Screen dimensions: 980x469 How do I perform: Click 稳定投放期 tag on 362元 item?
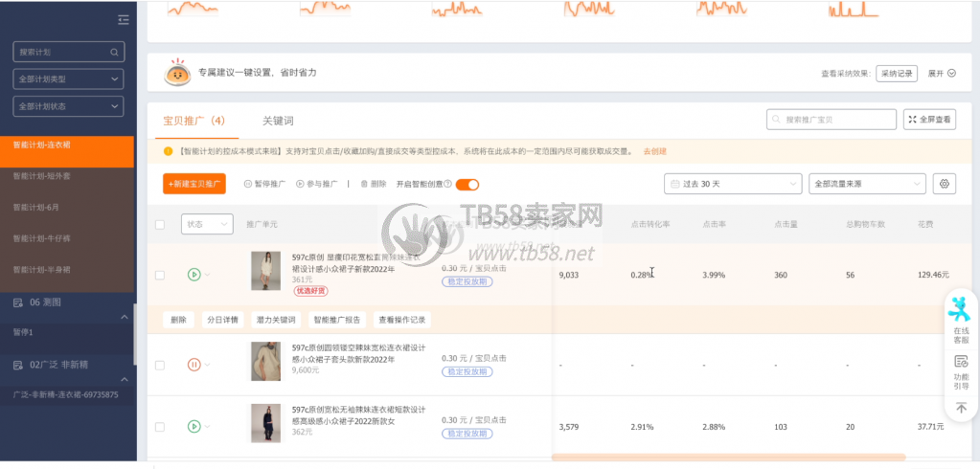click(467, 434)
